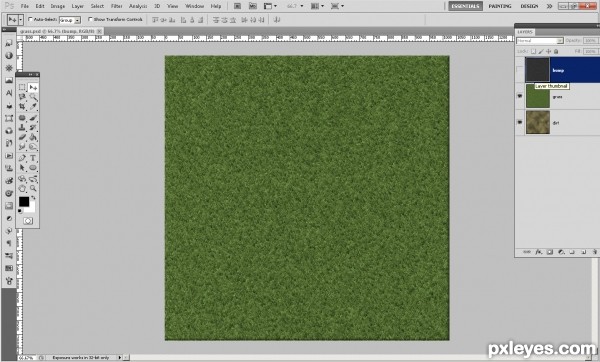Select the Move tool in toolbox

[33, 87]
